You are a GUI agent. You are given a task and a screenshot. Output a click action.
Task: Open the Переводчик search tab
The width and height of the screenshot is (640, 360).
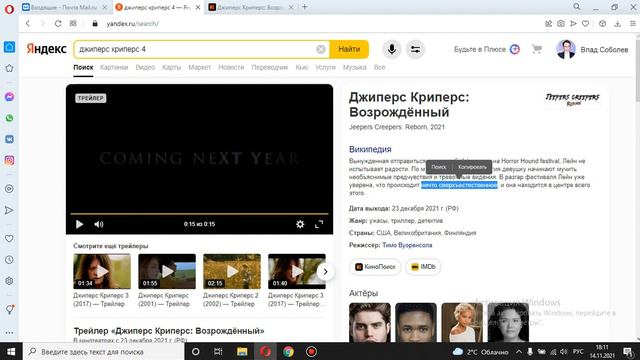[x=269, y=67]
